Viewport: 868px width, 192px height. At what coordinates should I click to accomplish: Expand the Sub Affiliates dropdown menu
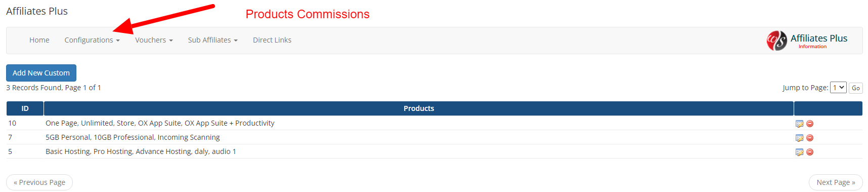pyautogui.click(x=212, y=40)
